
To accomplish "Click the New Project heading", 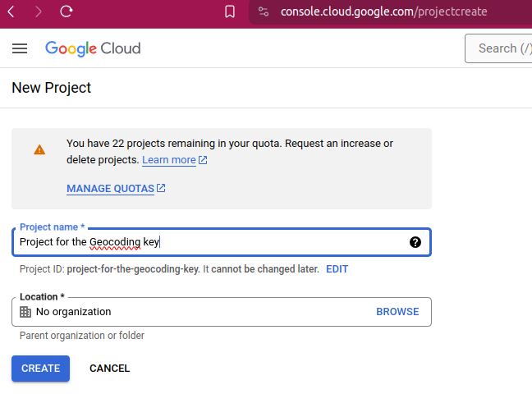I will click(x=51, y=88).
